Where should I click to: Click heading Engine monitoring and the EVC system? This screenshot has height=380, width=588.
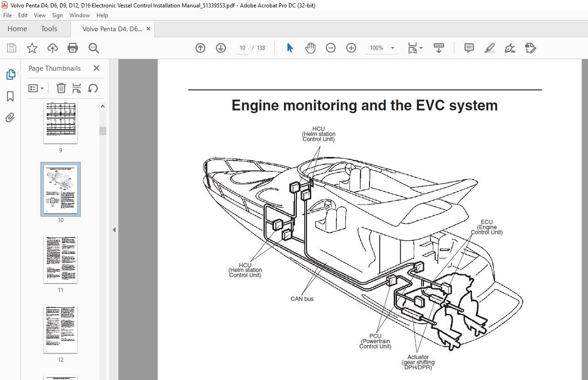click(364, 105)
